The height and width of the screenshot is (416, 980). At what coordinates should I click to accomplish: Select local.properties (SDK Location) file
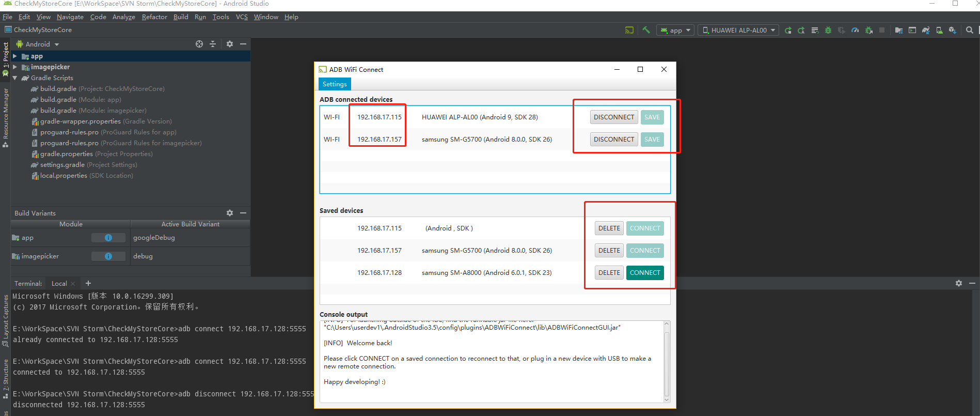[x=82, y=176]
